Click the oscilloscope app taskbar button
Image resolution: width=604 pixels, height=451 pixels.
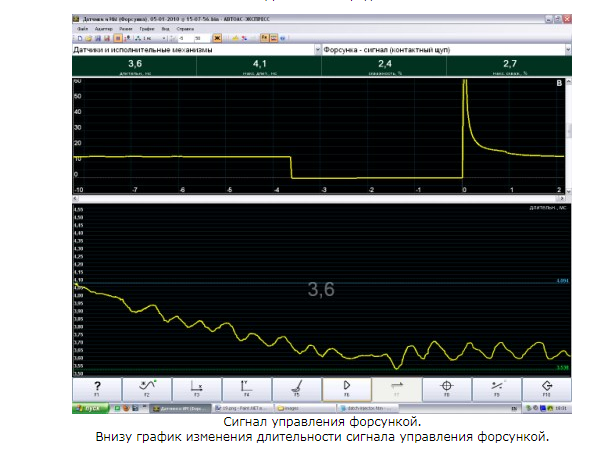tap(180, 408)
